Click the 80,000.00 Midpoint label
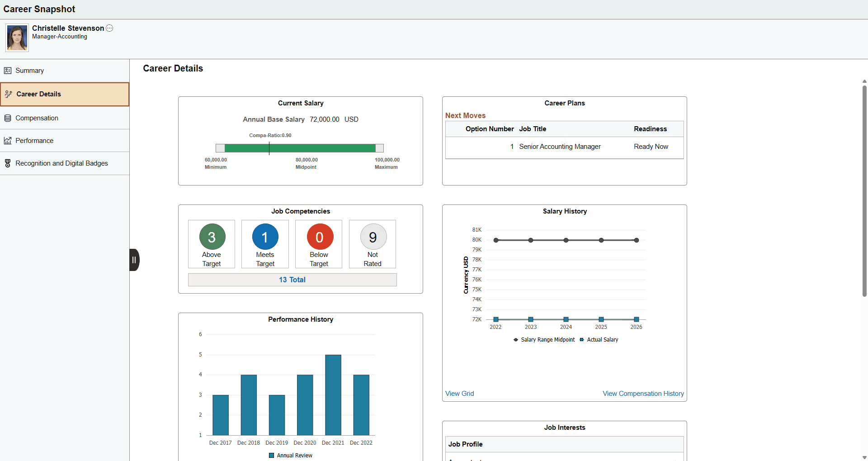 tap(307, 163)
